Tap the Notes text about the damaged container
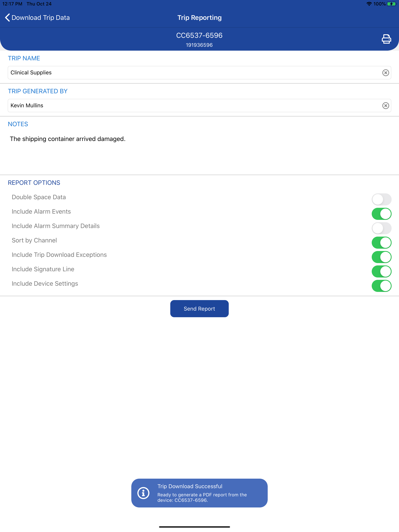Screen dimensions: 399x532 pos(68,139)
